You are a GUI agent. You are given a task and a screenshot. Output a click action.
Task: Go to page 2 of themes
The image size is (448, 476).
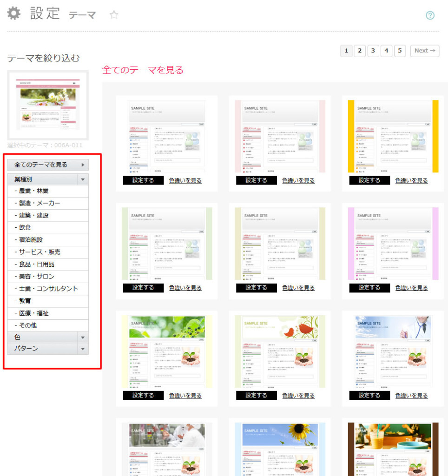(x=359, y=51)
